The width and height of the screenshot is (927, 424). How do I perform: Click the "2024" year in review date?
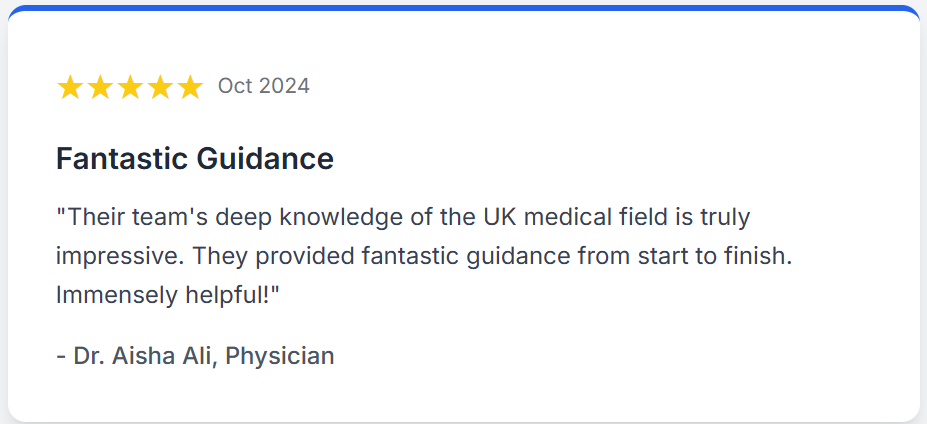tap(284, 86)
